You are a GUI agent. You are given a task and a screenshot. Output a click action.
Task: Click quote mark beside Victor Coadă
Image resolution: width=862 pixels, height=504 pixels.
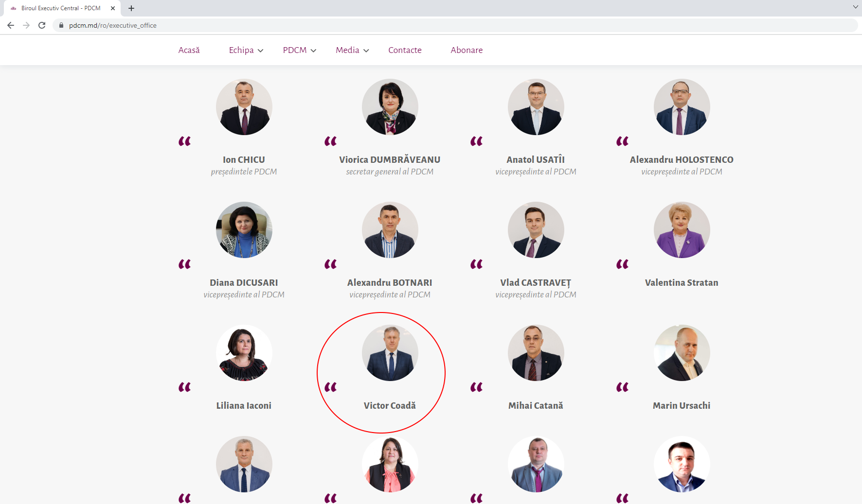coord(331,387)
